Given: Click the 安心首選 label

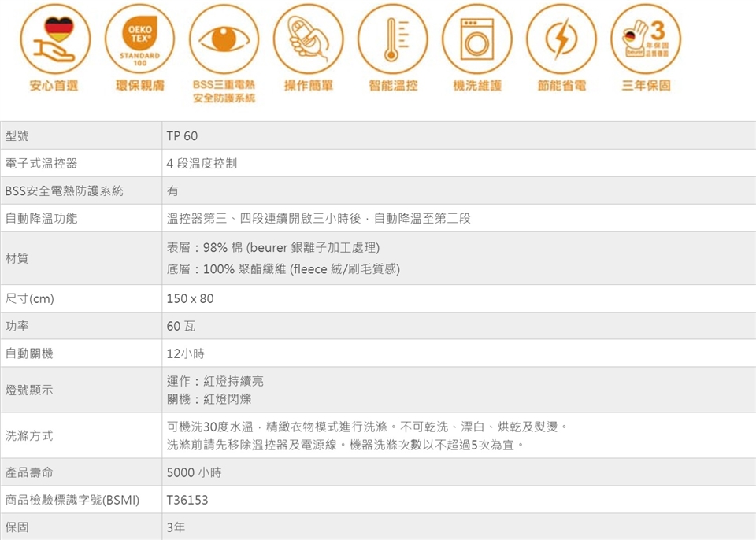Looking at the screenshot, I should pyautogui.click(x=54, y=86).
